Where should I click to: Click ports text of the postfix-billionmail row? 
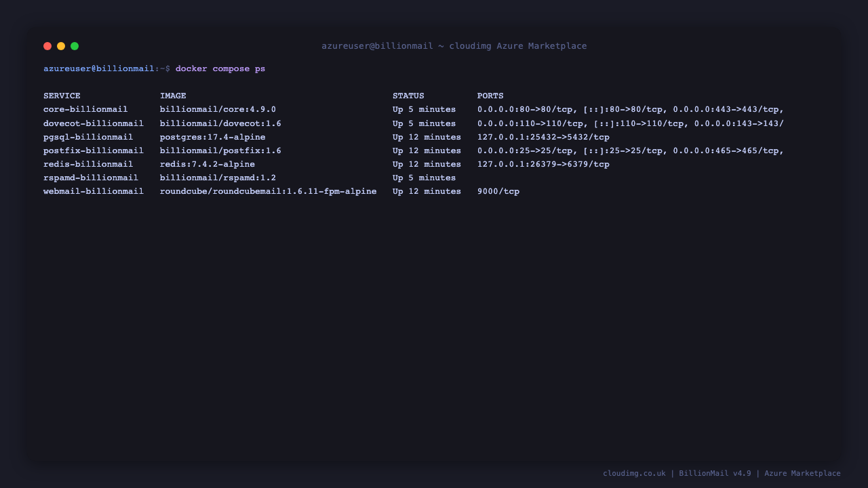(x=631, y=150)
